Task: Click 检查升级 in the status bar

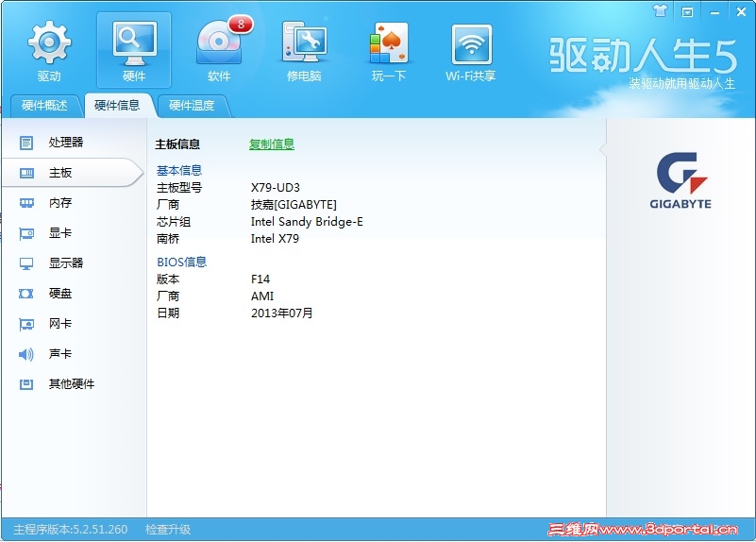Action: point(168,530)
